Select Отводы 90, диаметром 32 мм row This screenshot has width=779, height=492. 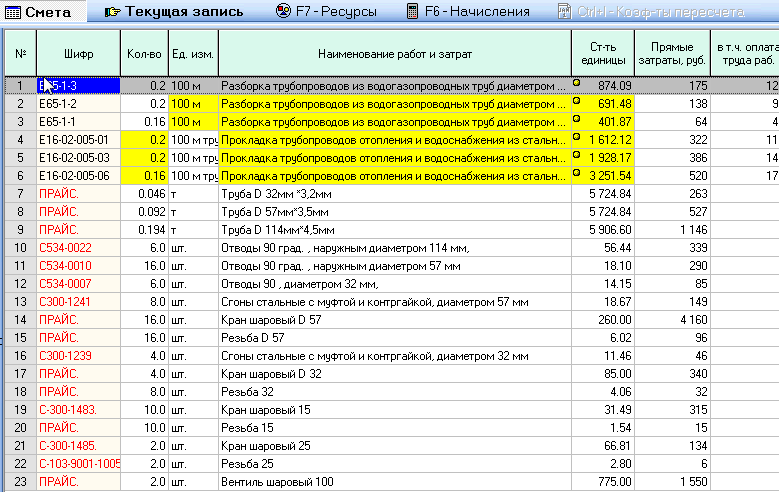click(395, 284)
